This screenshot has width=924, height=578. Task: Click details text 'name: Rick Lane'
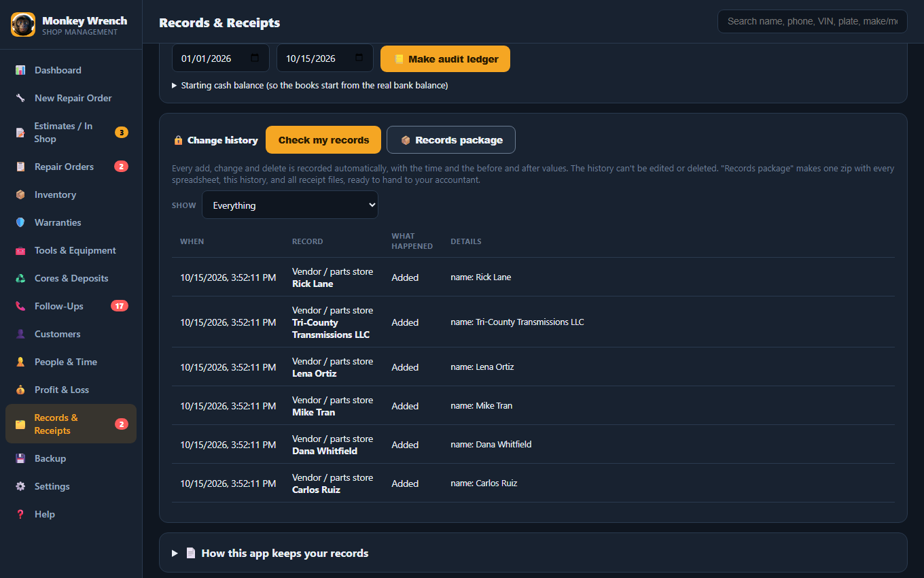(x=480, y=277)
